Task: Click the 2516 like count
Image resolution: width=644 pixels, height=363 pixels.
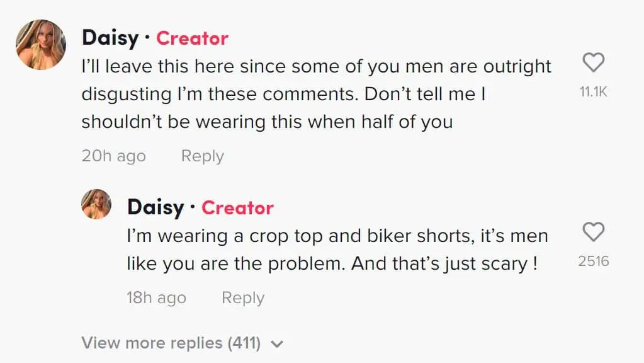Action: 593,261
